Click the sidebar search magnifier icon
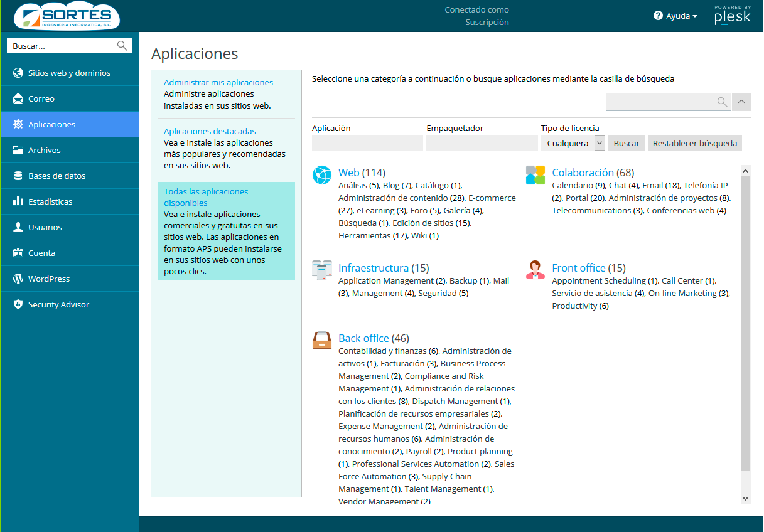 click(122, 46)
